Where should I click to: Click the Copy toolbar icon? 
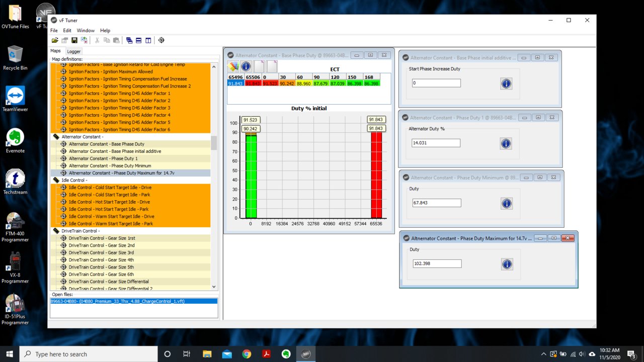pyautogui.click(x=107, y=40)
